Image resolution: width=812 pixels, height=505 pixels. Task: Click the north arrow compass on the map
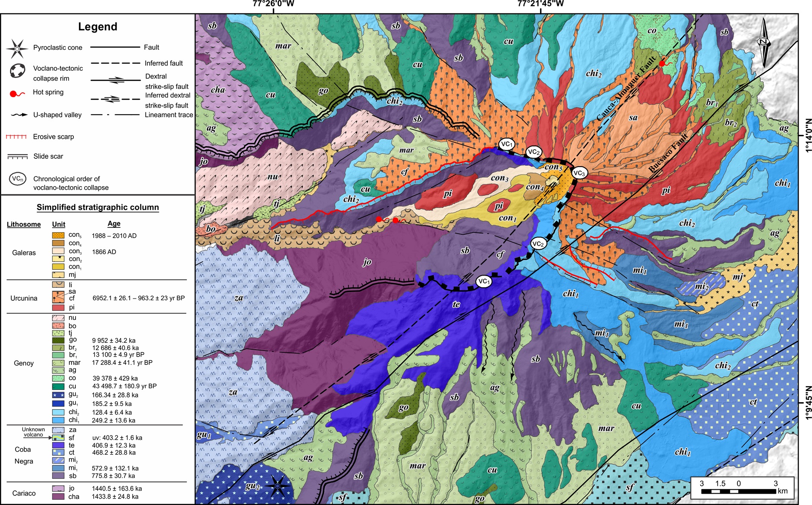tap(763, 43)
